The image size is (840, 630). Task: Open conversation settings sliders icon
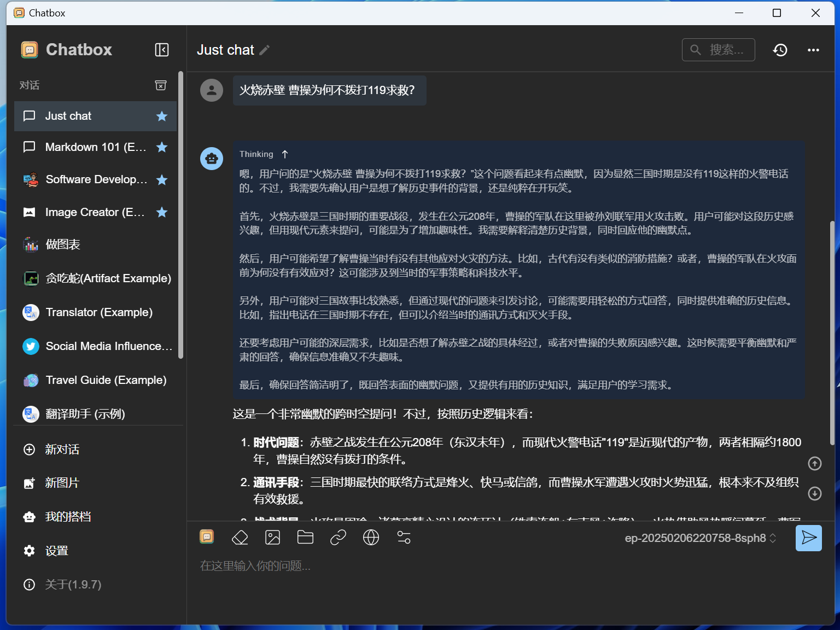coord(404,538)
